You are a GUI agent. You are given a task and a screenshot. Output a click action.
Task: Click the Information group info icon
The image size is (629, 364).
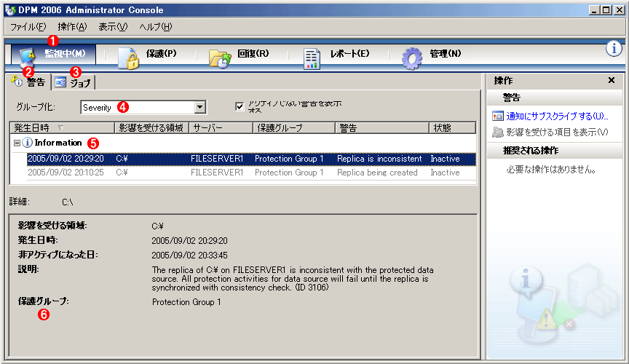27,143
